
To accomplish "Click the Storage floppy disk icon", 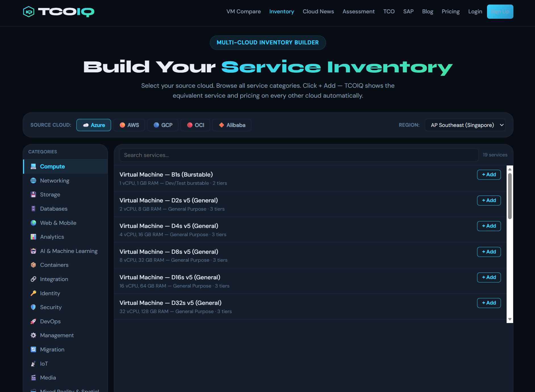I will pyautogui.click(x=34, y=194).
